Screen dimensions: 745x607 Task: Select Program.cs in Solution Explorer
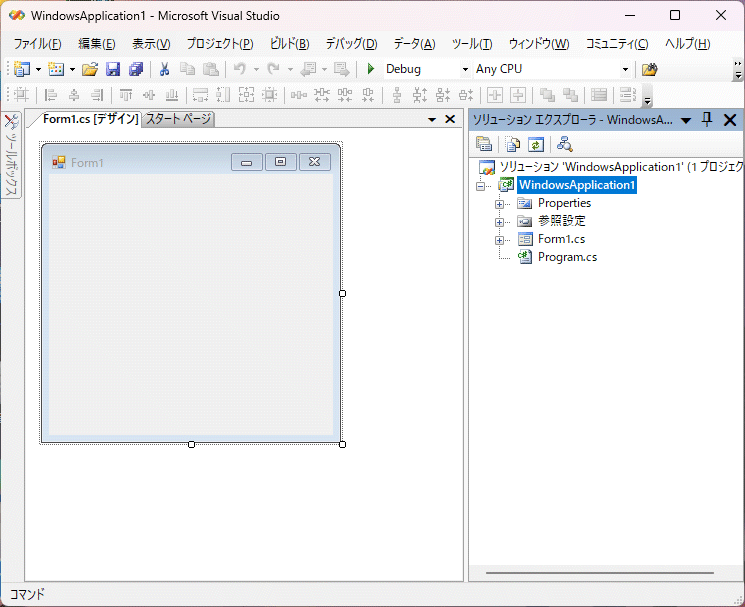click(567, 257)
